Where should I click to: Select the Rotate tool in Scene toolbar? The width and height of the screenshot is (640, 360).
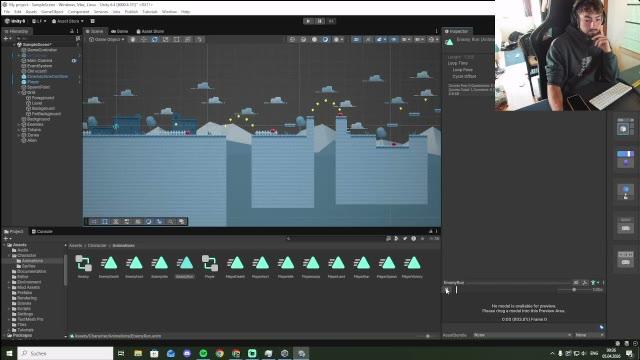coord(155,40)
